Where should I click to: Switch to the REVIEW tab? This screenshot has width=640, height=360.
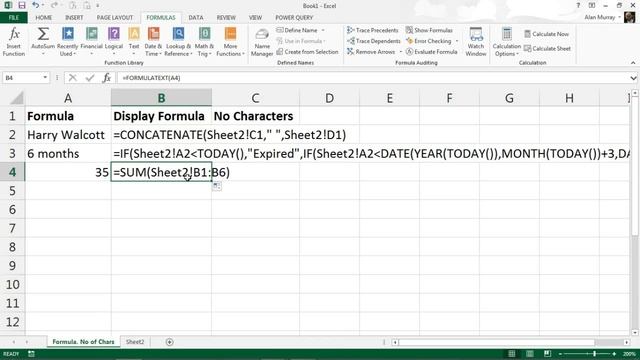[x=226, y=18]
